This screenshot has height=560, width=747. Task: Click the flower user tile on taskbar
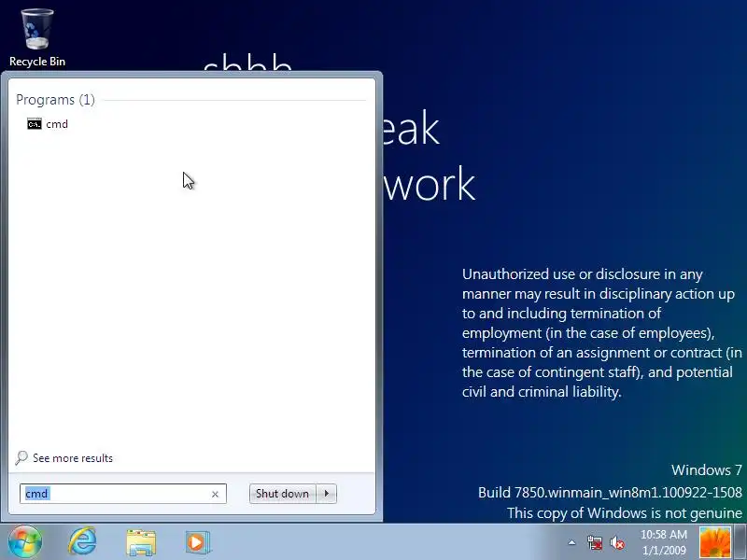(715, 543)
